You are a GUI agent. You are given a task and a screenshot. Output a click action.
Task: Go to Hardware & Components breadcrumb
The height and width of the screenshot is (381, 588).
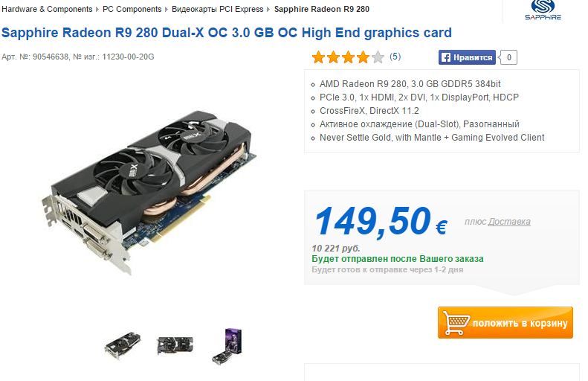(47, 9)
